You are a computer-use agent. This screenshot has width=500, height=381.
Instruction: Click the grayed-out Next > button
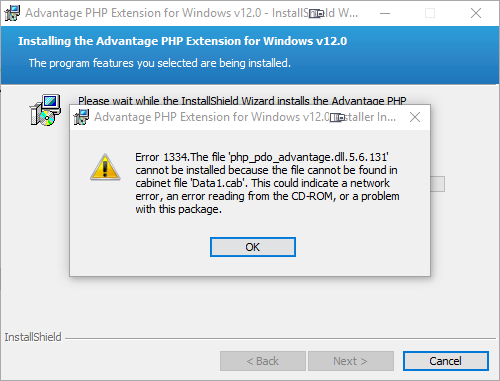[351, 361]
